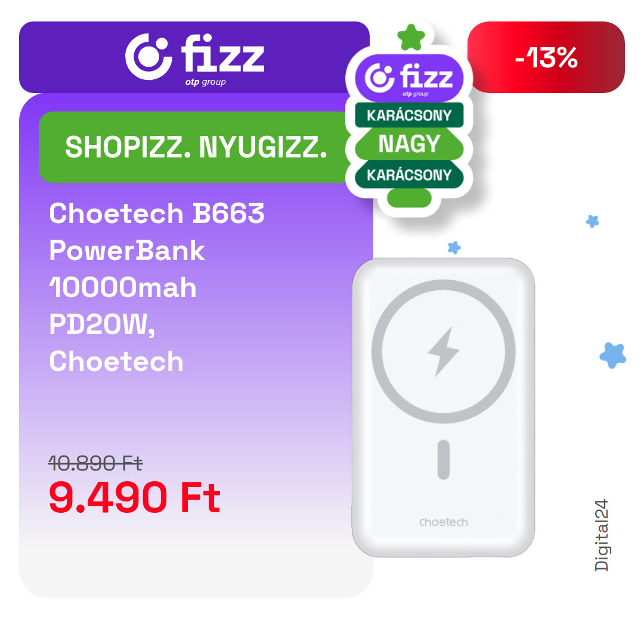Click the red 9.490 Ft sale price

(x=134, y=498)
